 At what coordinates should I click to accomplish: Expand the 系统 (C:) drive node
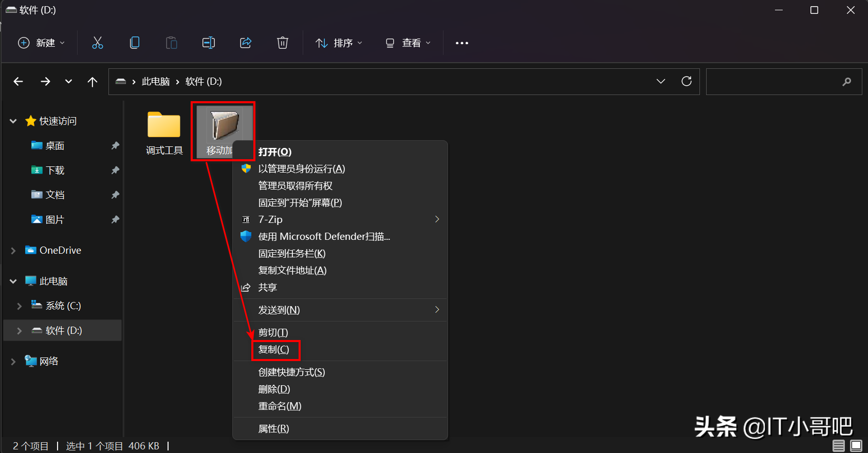20,306
